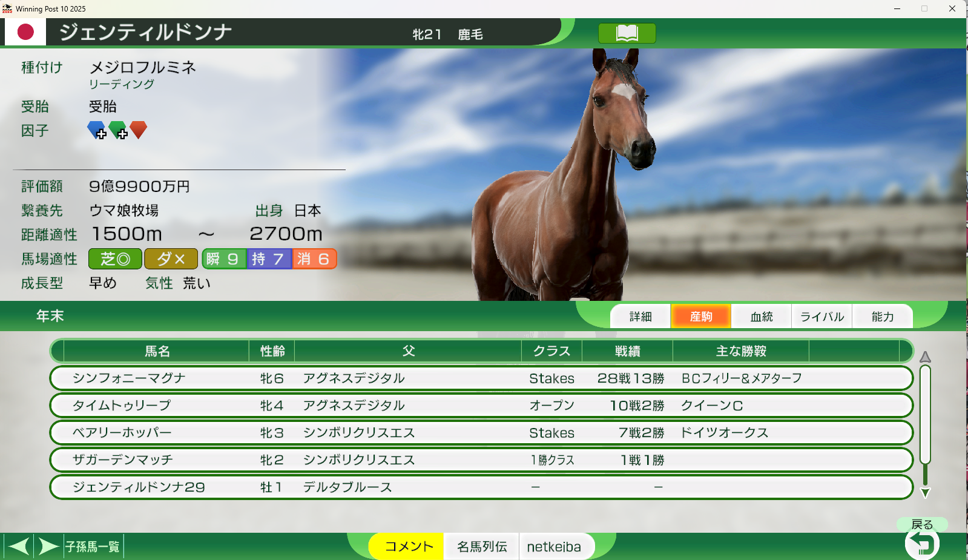Image resolution: width=968 pixels, height=560 pixels.
Task: Click the Japan flag icon
Action: [25, 32]
